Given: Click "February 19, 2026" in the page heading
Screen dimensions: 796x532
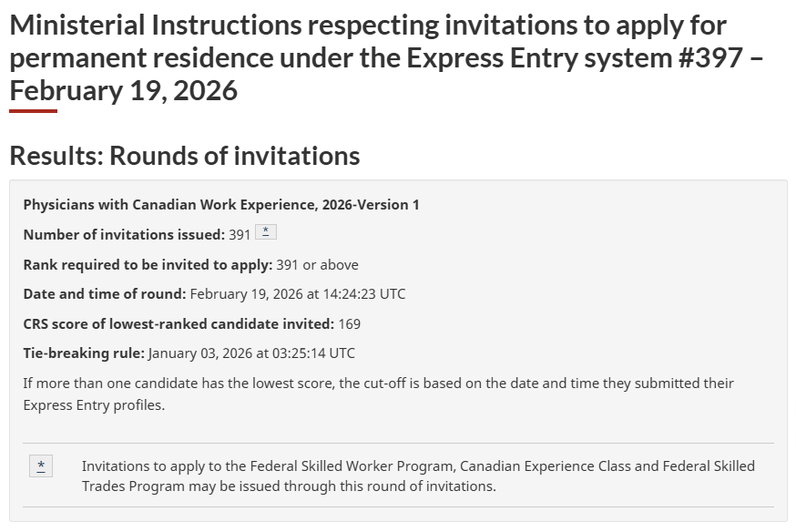Looking at the screenshot, I should pos(124,90).
